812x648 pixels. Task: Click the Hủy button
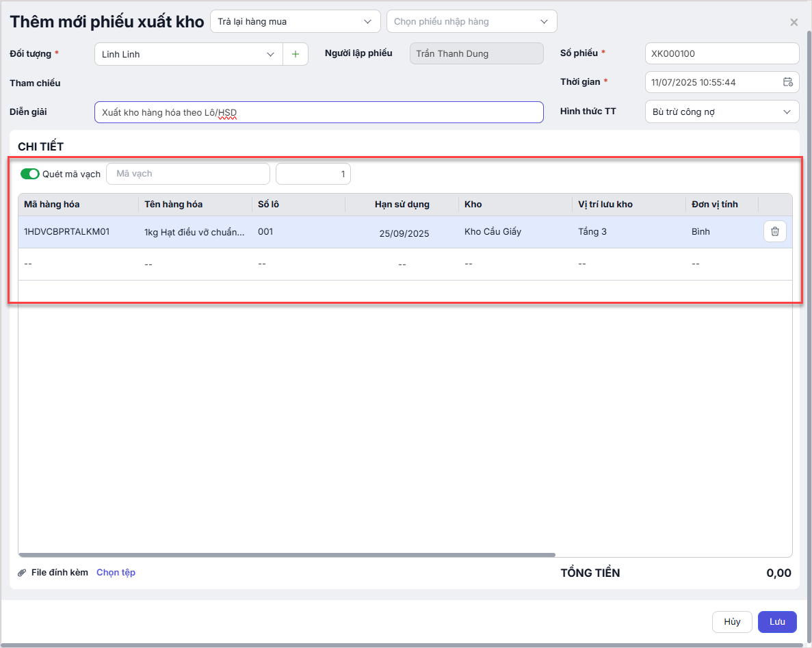tap(732, 621)
